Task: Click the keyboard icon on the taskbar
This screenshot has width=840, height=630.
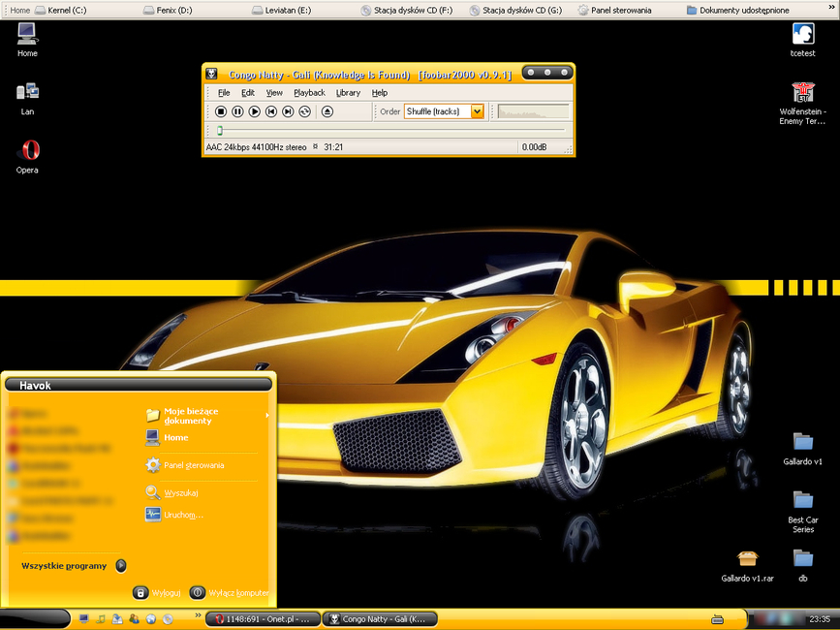Action: click(717, 619)
